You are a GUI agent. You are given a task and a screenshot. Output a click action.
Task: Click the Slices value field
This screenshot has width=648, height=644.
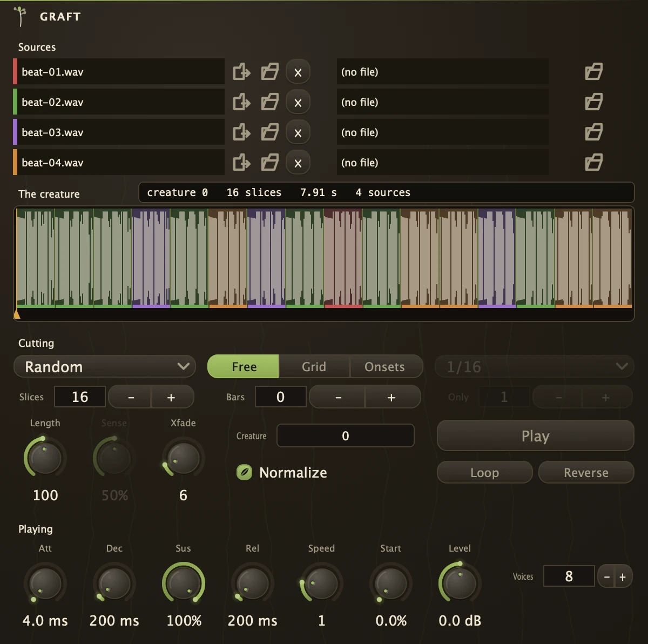pos(80,397)
